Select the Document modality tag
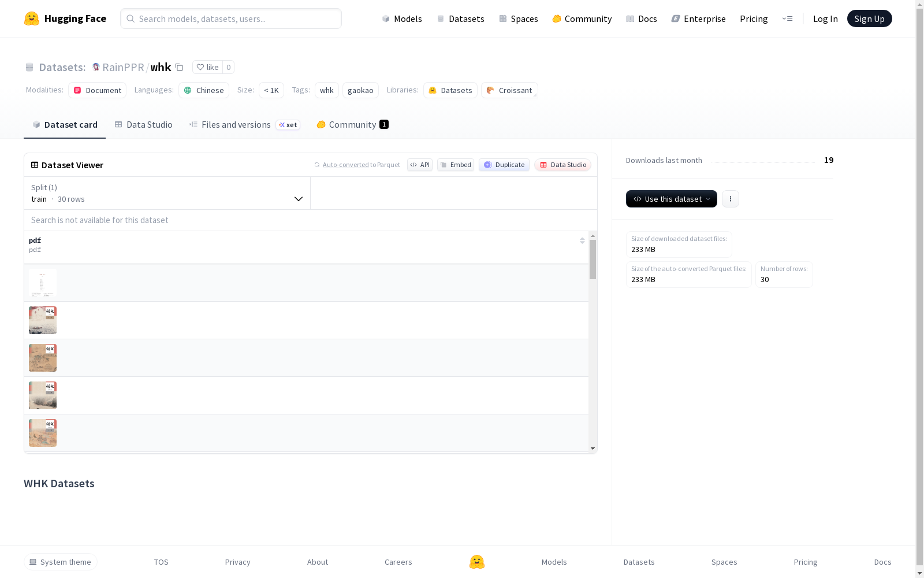The width and height of the screenshot is (924, 578). 97,90
